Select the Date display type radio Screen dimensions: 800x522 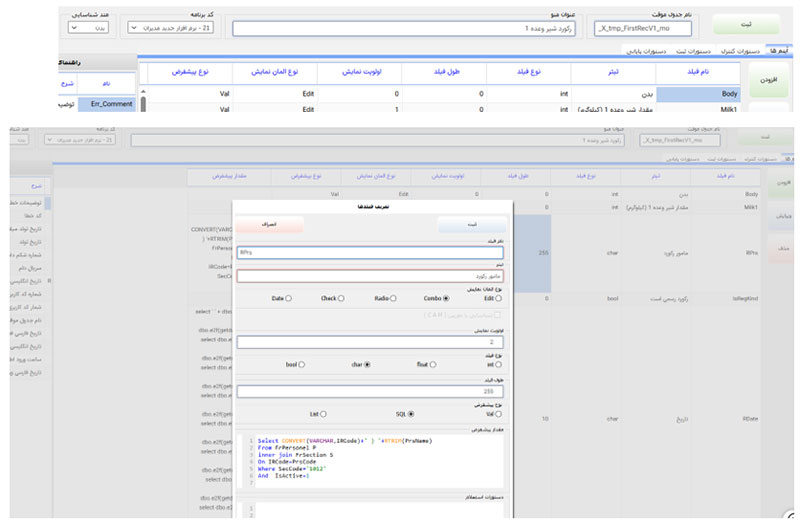click(289, 298)
